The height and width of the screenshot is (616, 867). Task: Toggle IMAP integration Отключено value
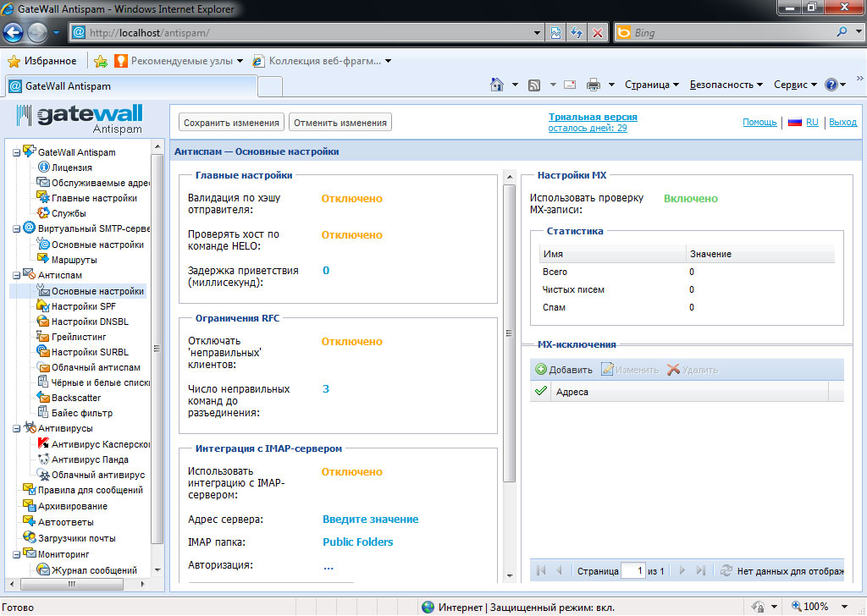(351, 472)
